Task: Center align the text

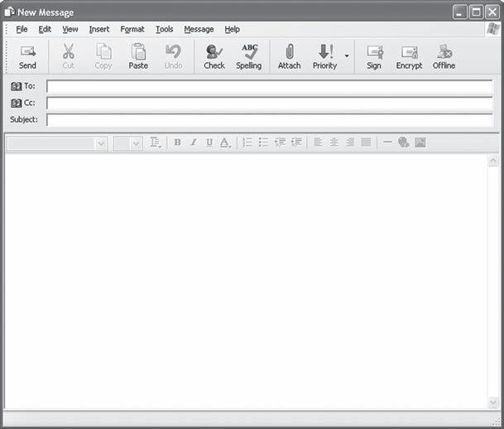Action: click(x=334, y=142)
